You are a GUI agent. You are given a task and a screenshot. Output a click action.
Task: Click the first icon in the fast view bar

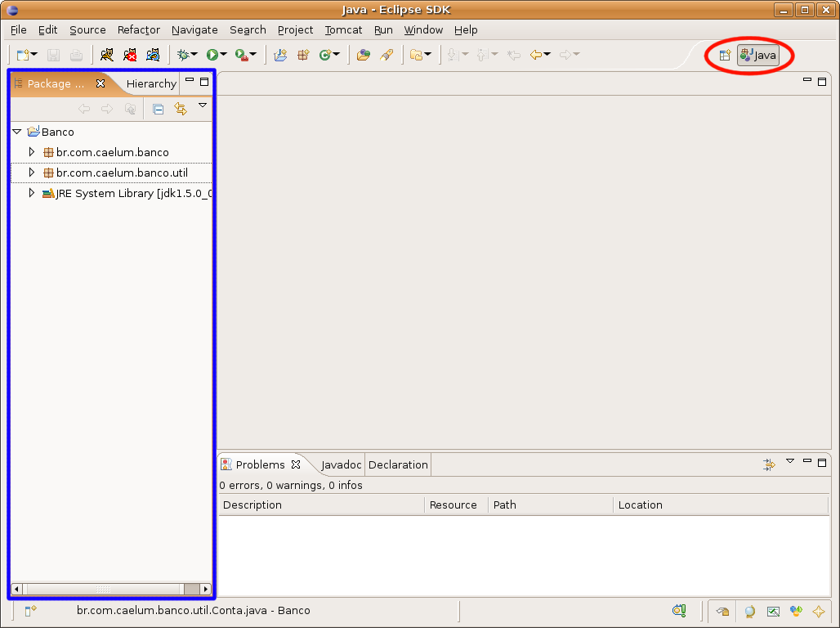pos(722,612)
